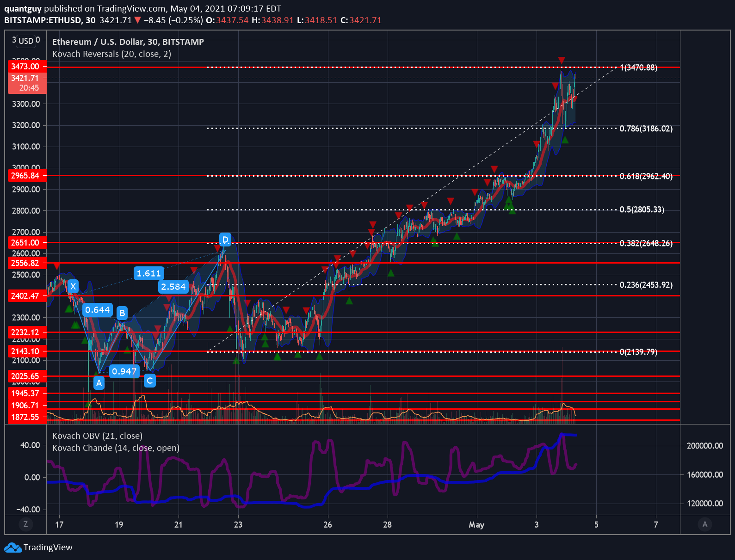Click the Fibonacci 0.236(2453.92) level label
This screenshot has width=735, height=560.
646,285
